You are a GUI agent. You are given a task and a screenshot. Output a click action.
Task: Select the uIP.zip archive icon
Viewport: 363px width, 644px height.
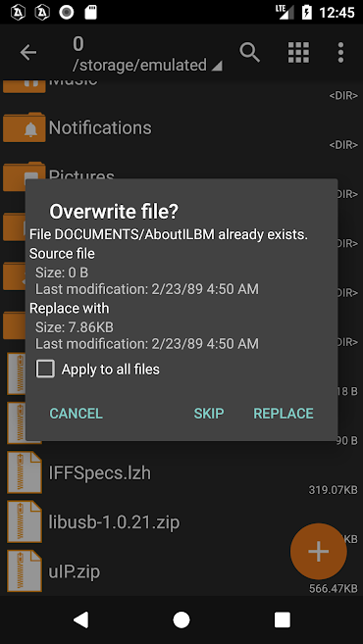25,570
